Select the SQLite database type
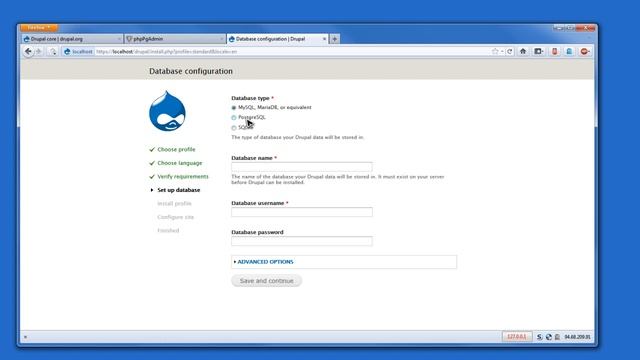The height and width of the screenshot is (360, 640). (x=234, y=128)
